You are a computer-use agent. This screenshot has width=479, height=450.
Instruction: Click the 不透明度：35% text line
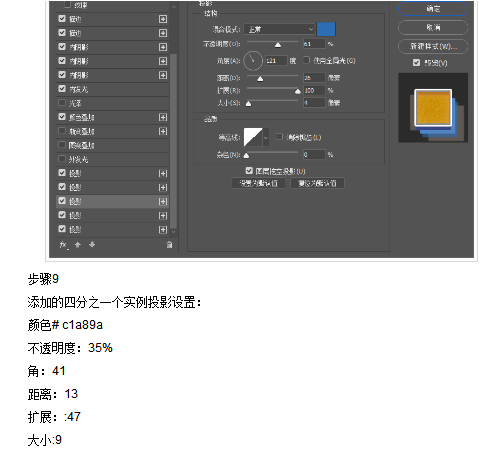(70, 348)
